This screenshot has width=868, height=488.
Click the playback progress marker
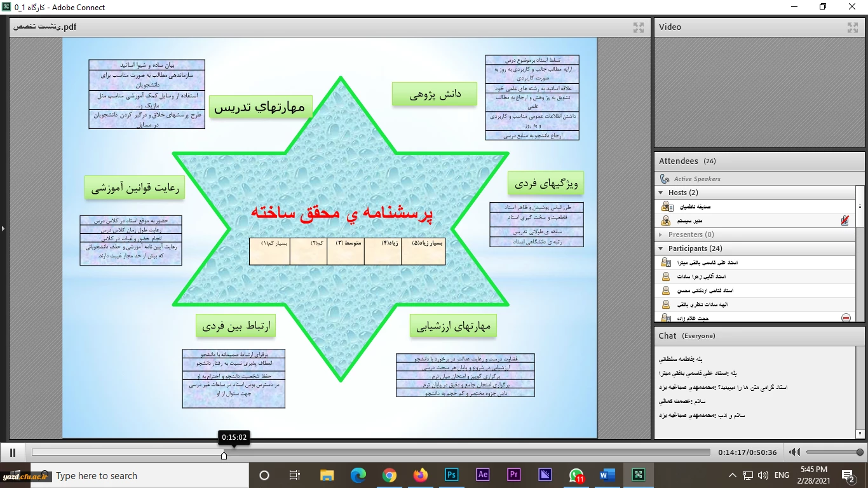click(224, 455)
